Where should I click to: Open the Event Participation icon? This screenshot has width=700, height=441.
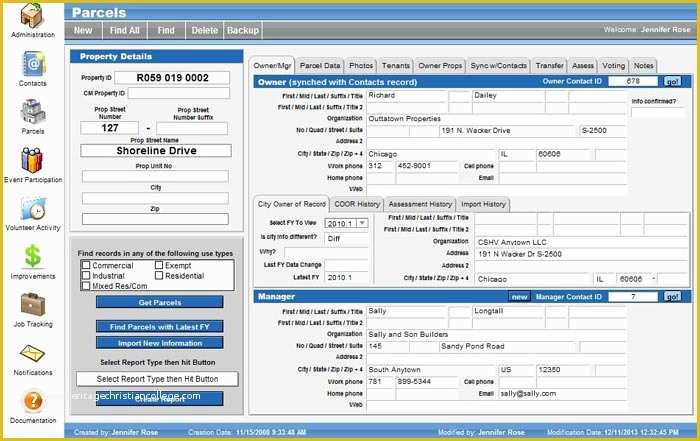pos(32,160)
